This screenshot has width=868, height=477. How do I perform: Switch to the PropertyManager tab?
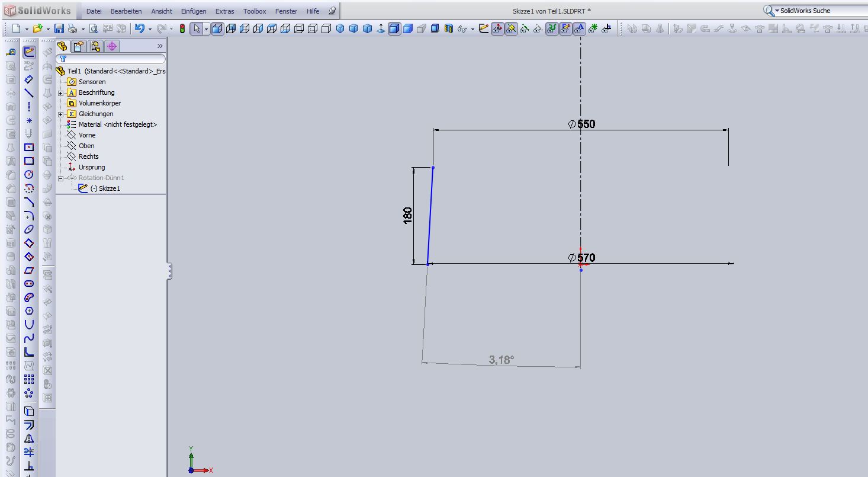(x=79, y=46)
